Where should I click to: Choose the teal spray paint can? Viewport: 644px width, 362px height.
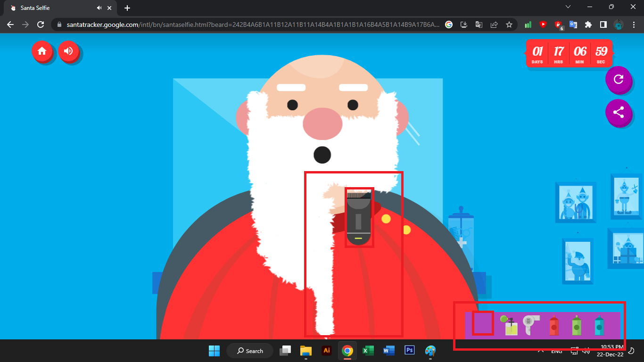(599, 325)
